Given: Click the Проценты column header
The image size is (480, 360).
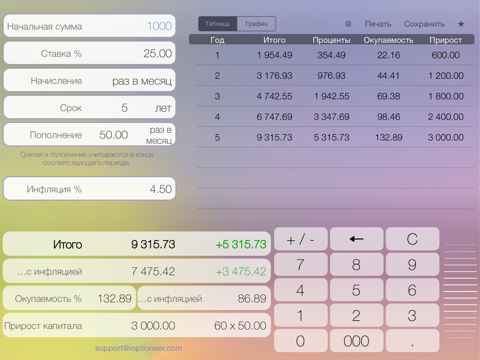Looking at the screenshot, I should click(x=331, y=40).
